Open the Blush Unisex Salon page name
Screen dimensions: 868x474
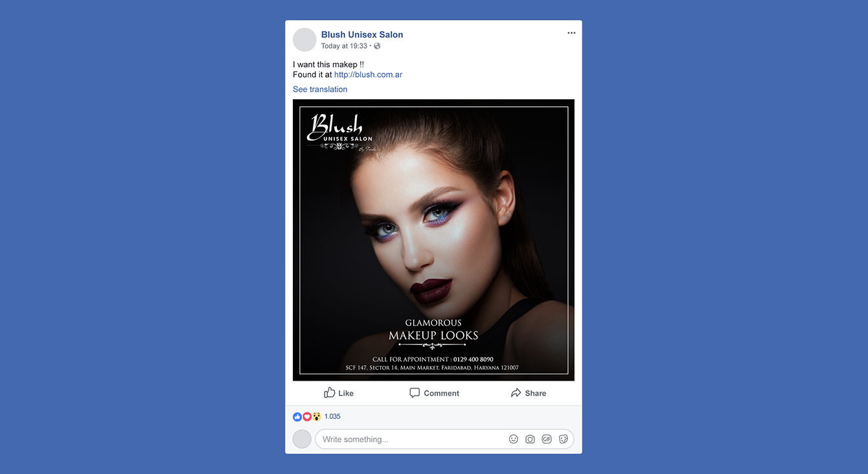coord(362,34)
